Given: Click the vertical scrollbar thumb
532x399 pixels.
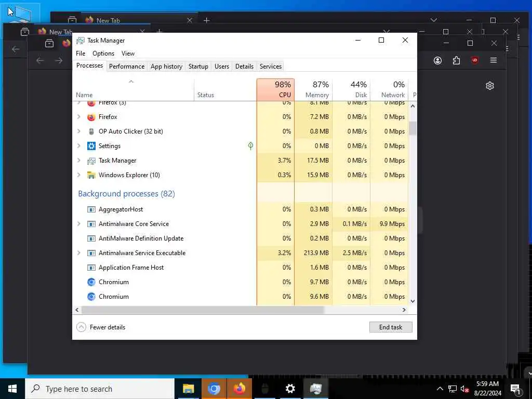Looking at the screenshot, I should [x=413, y=128].
